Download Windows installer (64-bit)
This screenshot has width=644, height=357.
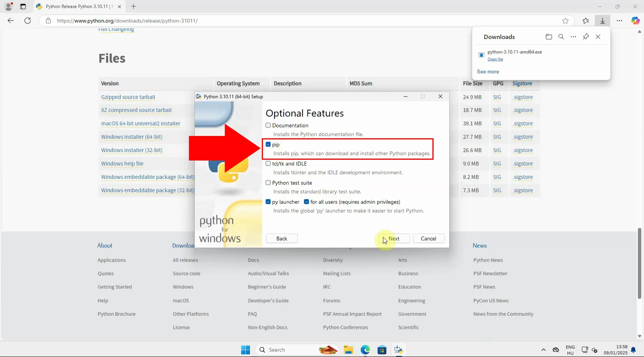(x=132, y=137)
